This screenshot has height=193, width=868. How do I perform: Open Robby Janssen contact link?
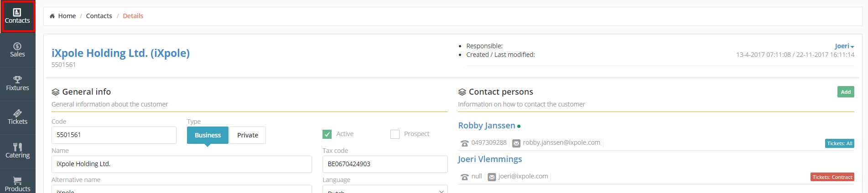486,126
